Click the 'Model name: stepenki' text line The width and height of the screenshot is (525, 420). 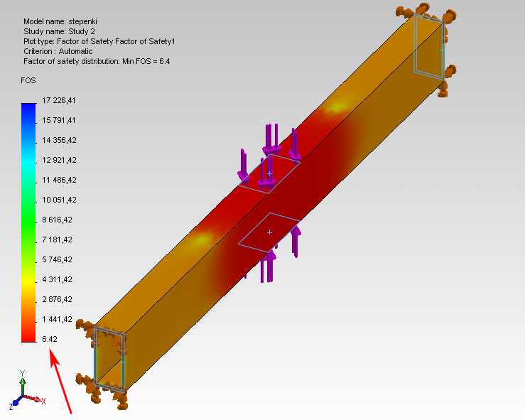[60, 21]
